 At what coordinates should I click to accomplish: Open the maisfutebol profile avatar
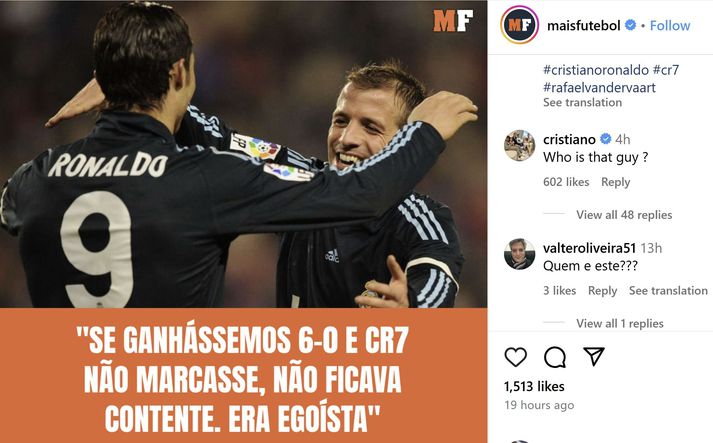coord(520,25)
